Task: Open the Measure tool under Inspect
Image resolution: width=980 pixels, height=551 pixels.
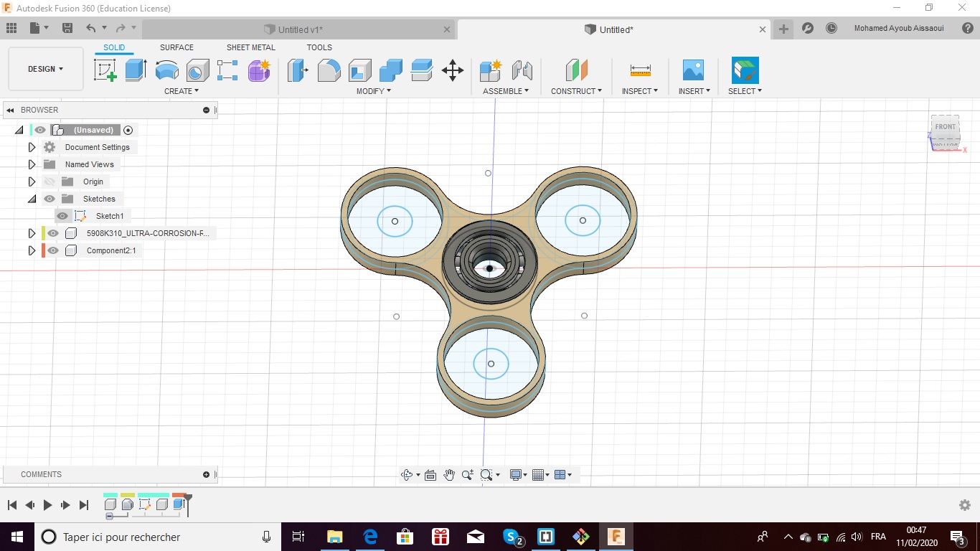Action: 640,70
